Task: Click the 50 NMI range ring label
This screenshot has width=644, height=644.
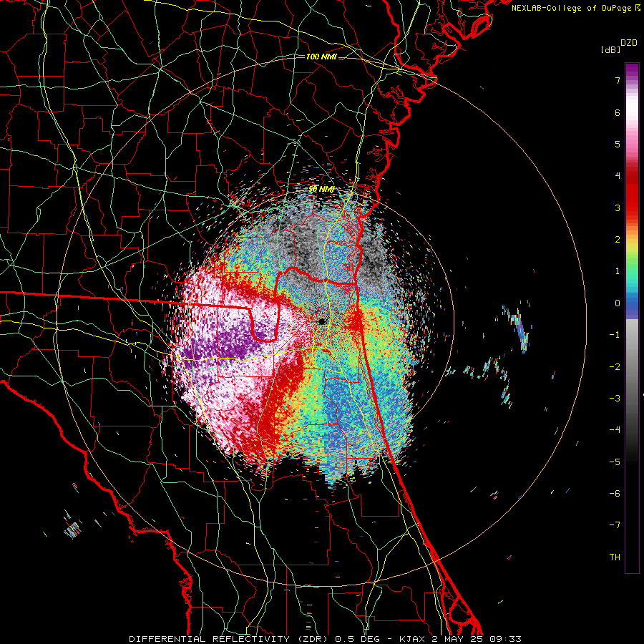Action: point(321,190)
